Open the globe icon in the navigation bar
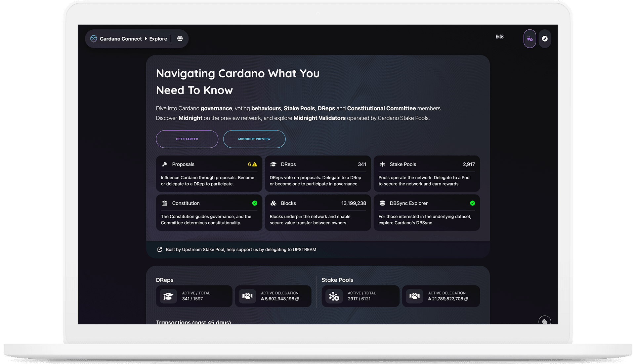635x364 pixels. click(x=180, y=39)
